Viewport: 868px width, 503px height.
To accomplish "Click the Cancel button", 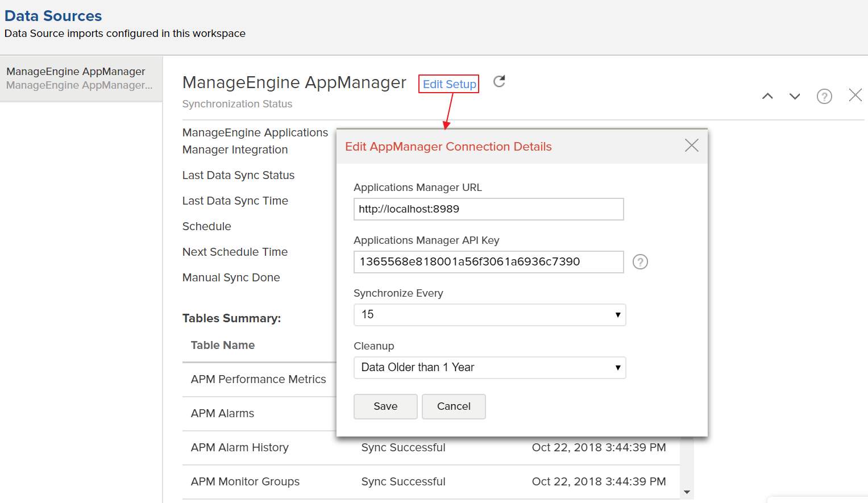I will click(454, 406).
